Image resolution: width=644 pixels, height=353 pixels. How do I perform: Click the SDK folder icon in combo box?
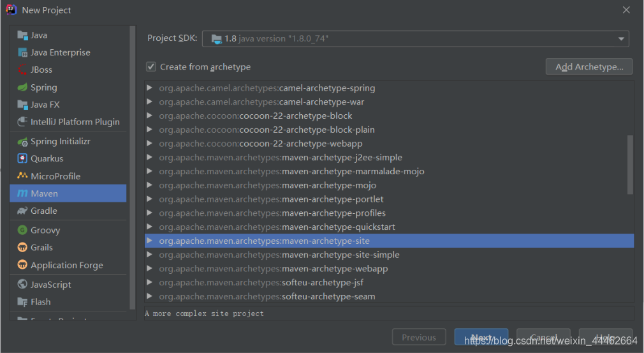(x=216, y=39)
